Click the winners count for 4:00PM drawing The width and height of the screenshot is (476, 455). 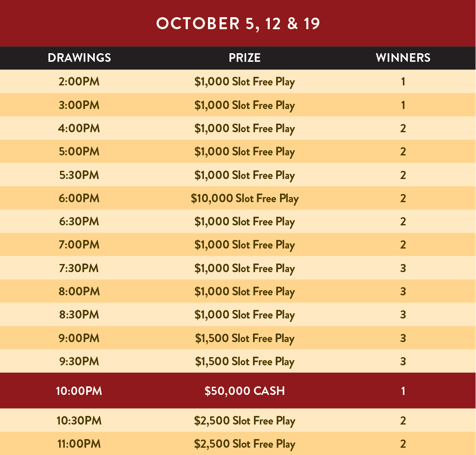click(403, 128)
